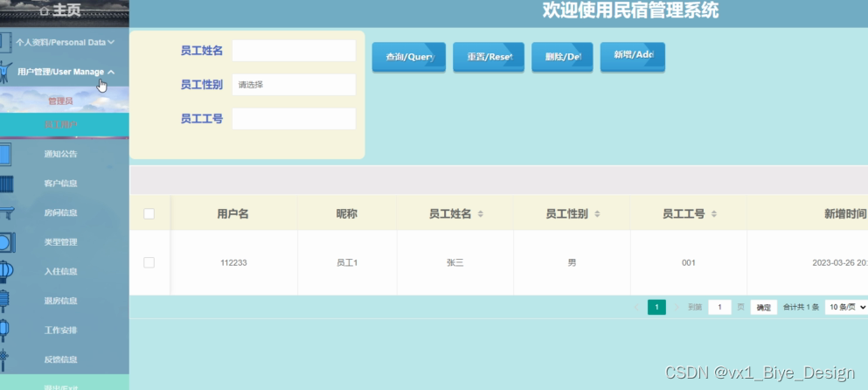Click the 查询/Query button
Screen dimensions: 868x390
point(408,57)
